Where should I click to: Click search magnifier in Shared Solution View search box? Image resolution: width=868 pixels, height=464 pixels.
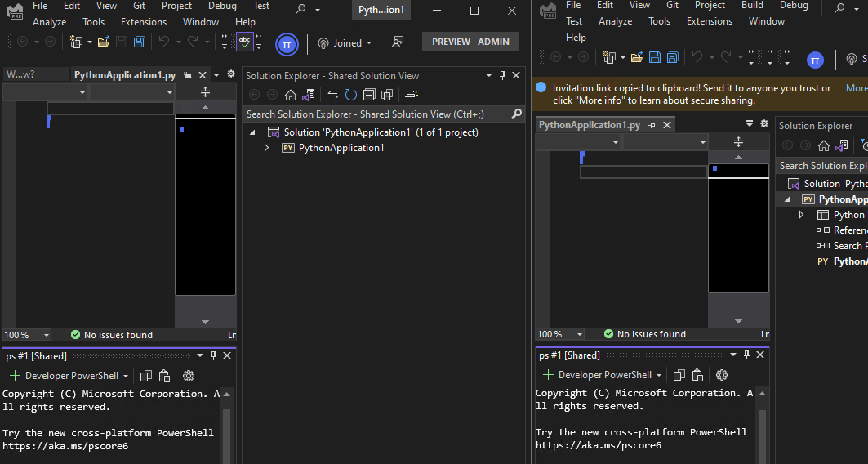click(x=516, y=114)
